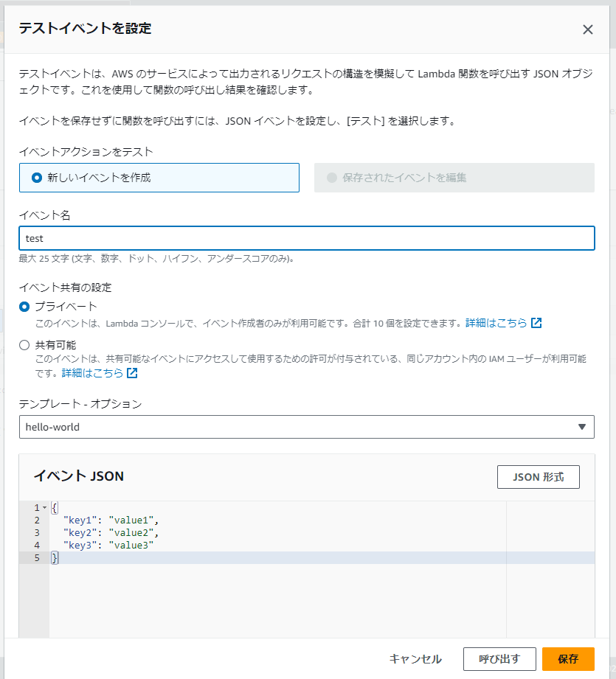The height and width of the screenshot is (679, 616).
Task: Click the キャンセル cancel button
Action: coord(415,659)
